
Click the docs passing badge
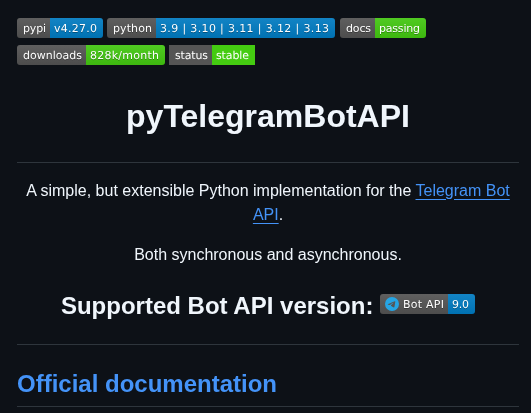383,28
